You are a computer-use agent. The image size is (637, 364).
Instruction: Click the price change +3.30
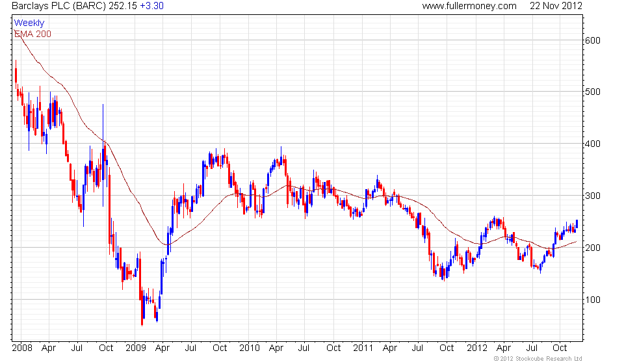[x=151, y=6]
